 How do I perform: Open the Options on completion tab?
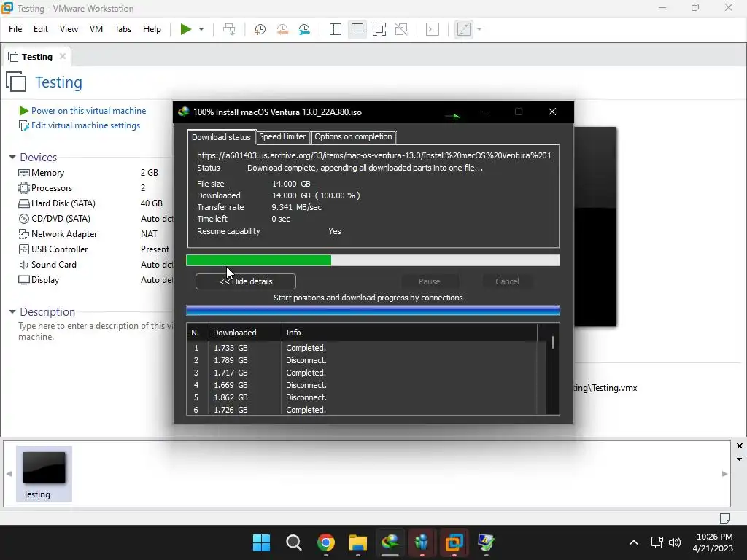pyautogui.click(x=354, y=136)
